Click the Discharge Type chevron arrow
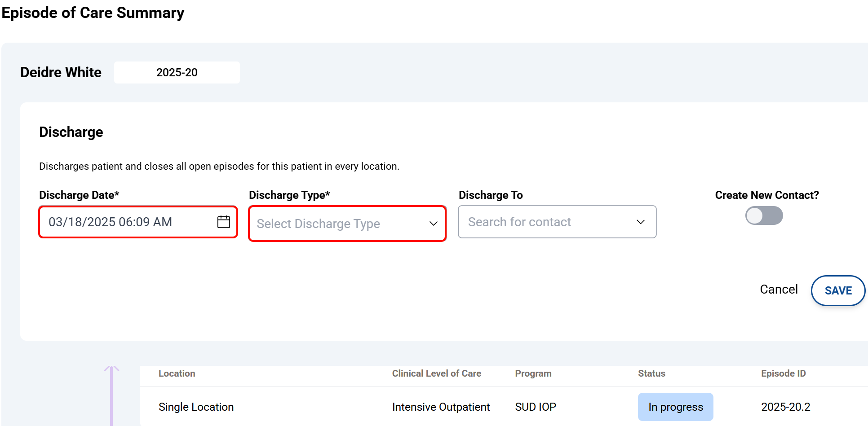The height and width of the screenshot is (426, 868). 433,224
